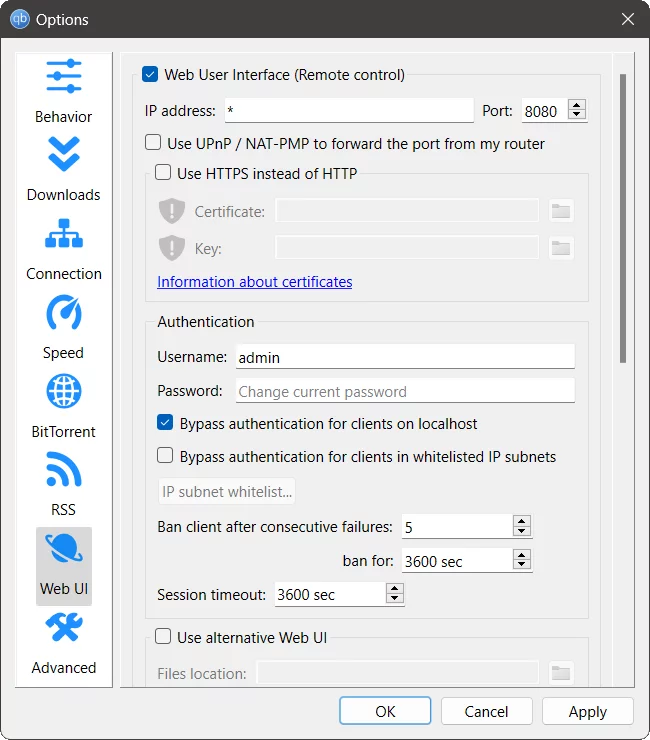Decrease the Port number with down arrow
The width and height of the screenshot is (650, 740).
(577, 114)
